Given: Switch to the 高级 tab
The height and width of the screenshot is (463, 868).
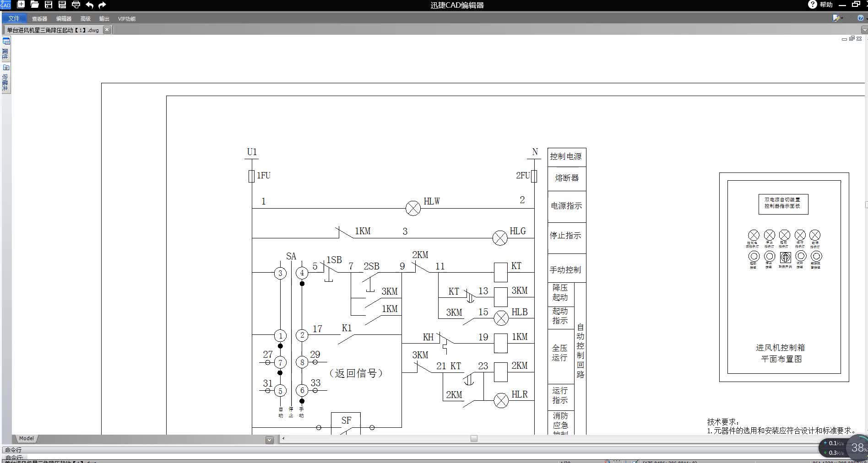Looking at the screenshot, I should pyautogui.click(x=86, y=19).
